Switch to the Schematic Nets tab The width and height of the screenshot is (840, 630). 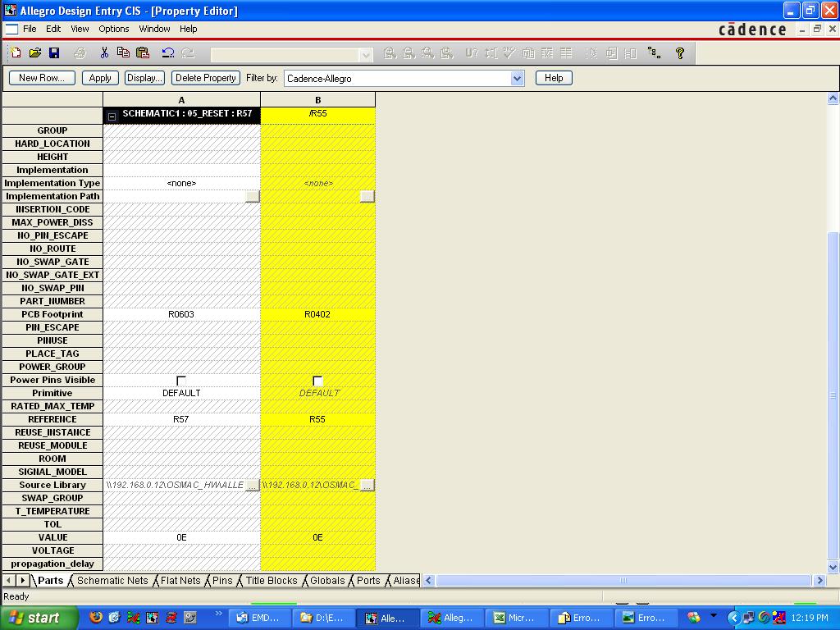[112, 580]
